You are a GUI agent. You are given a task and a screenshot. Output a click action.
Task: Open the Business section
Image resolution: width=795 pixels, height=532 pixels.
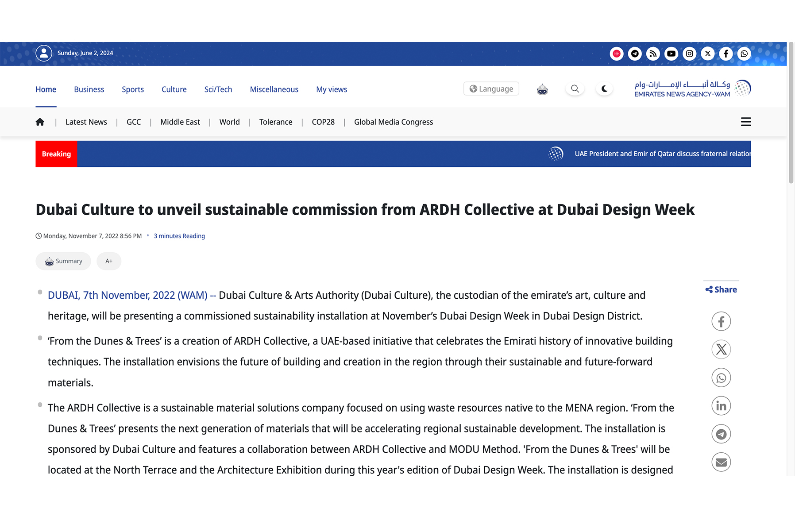point(89,89)
